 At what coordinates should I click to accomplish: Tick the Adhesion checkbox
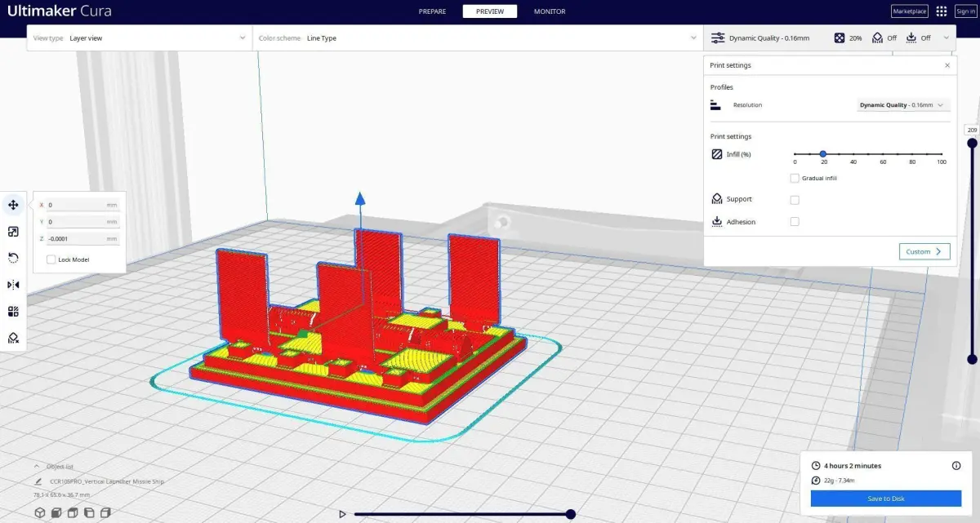pos(795,222)
